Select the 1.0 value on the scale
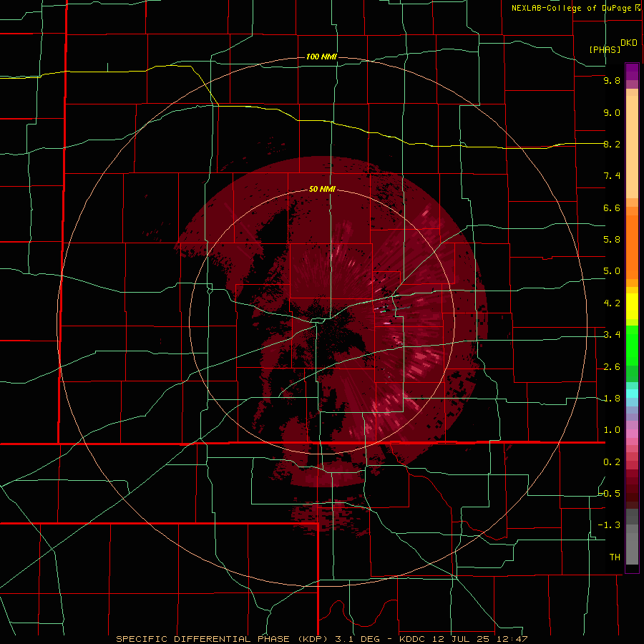Screen dimensions: 644x644 (x=612, y=430)
